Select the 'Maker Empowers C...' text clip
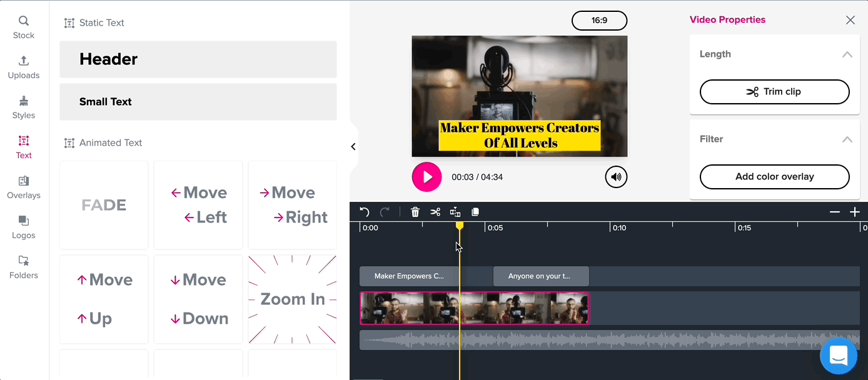 [x=409, y=276]
